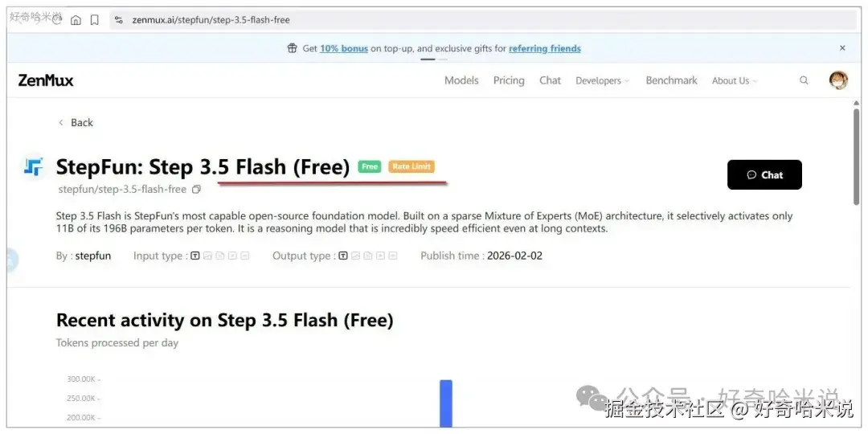
Task: Follow the 10% bonus link
Action: [x=344, y=49]
